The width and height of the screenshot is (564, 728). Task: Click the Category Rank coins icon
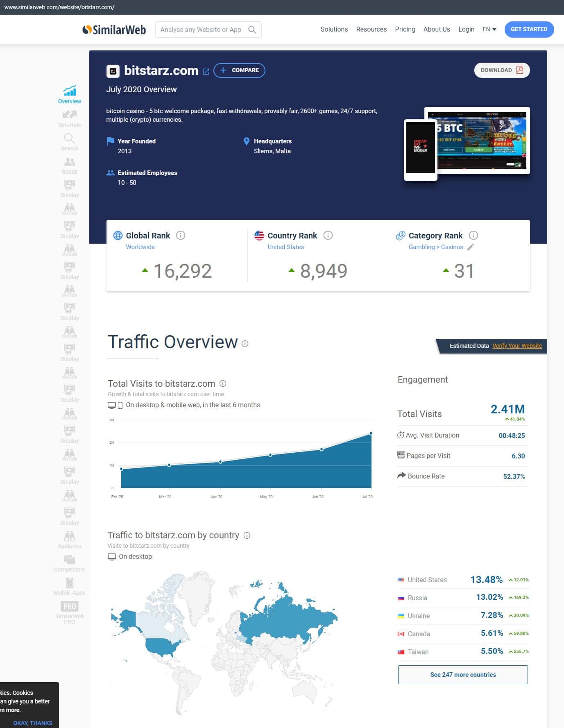tap(401, 236)
